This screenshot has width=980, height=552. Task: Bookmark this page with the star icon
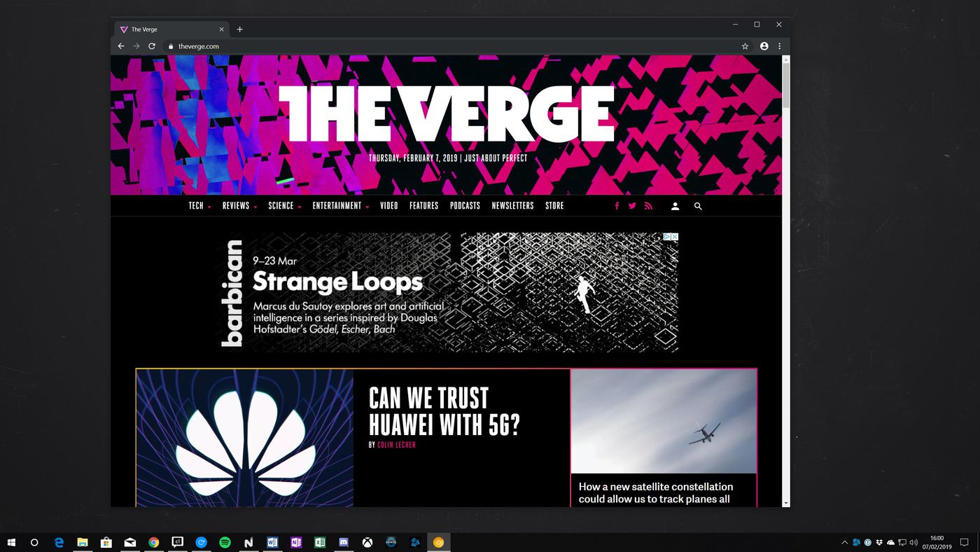pyautogui.click(x=745, y=46)
